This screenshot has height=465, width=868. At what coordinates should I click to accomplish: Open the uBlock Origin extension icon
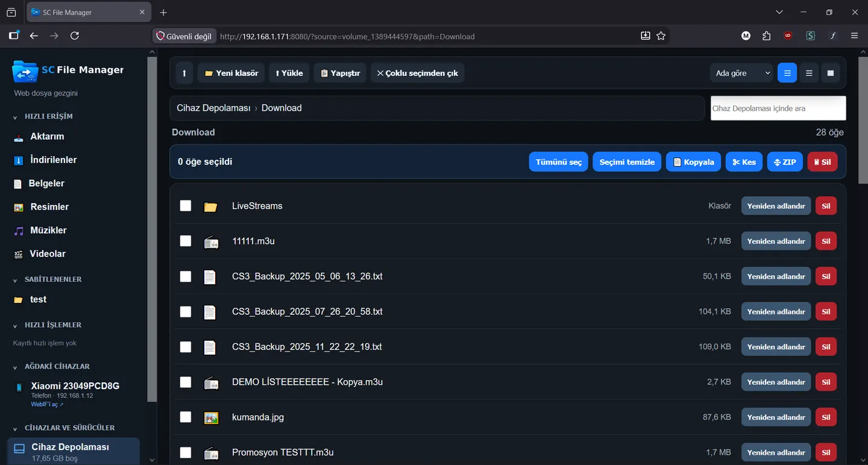(788, 36)
